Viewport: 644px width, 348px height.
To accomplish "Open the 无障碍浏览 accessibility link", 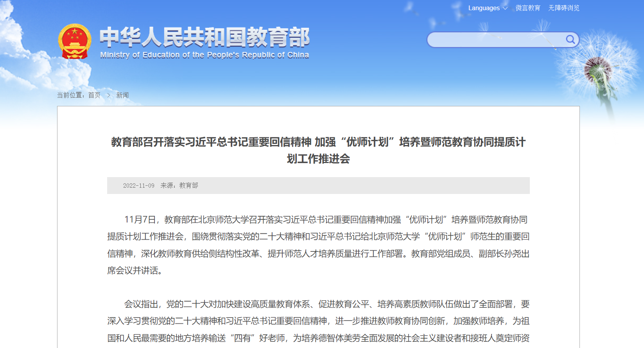I will tap(563, 8).
